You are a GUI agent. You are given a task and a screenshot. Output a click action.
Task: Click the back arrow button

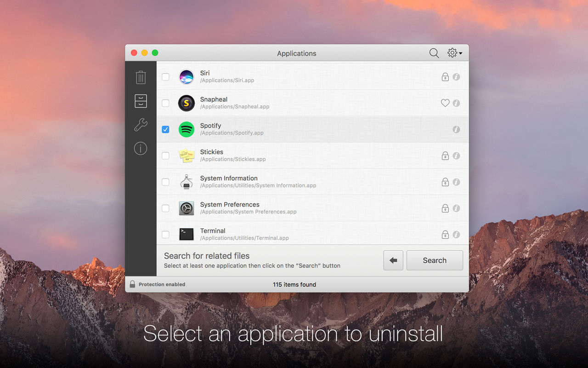393,260
